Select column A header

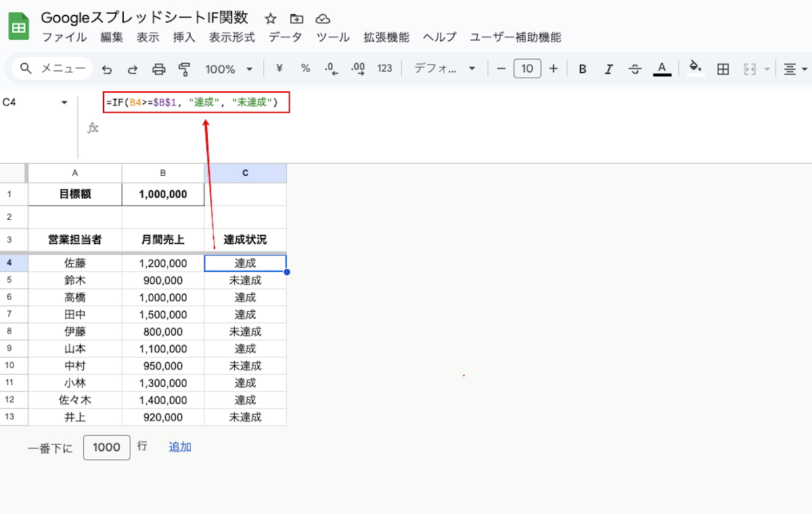[x=75, y=173]
